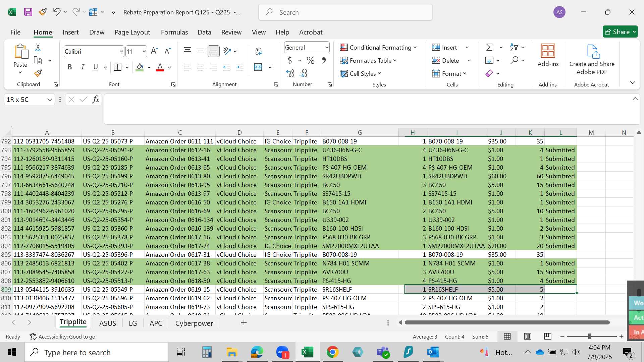Image resolution: width=644 pixels, height=362 pixels.
Task: Click the zoom slider handle
Action: point(589,336)
